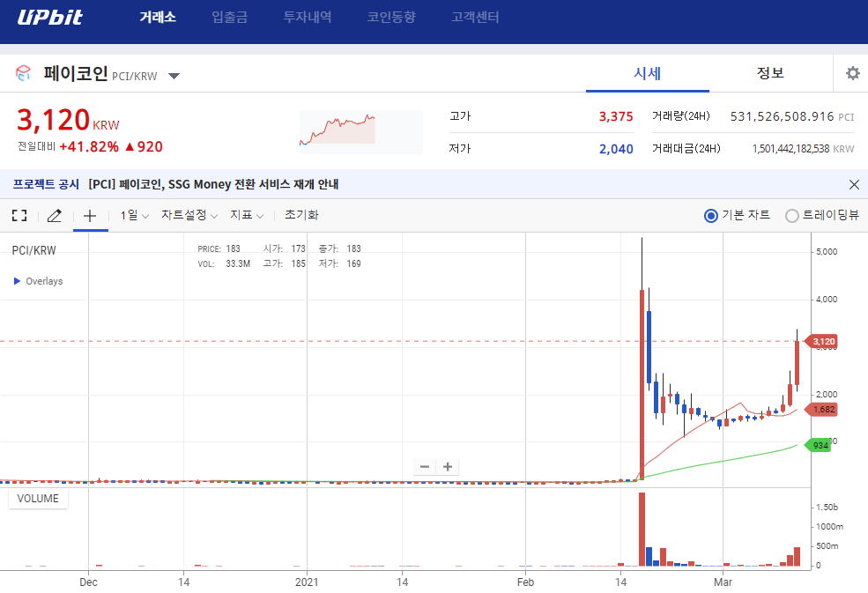Go to 입출금 menu
The height and width of the screenshot is (593, 868).
pyautogui.click(x=230, y=17)
